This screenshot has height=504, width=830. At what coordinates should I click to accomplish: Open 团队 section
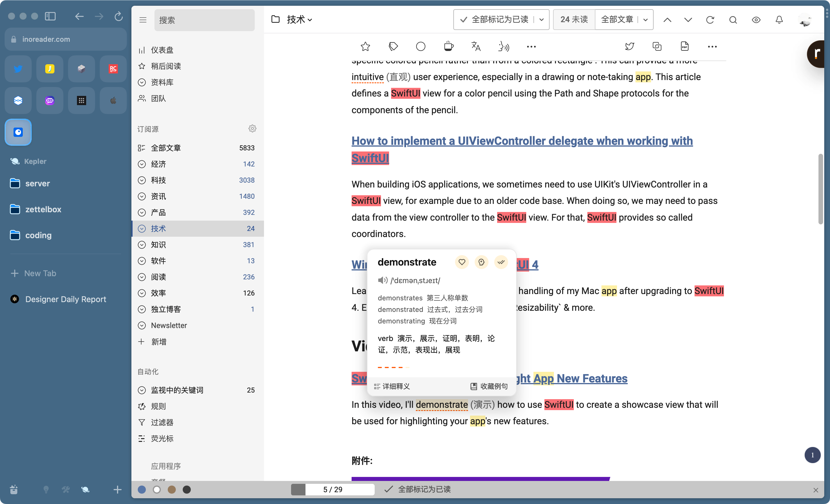point(158,99)
